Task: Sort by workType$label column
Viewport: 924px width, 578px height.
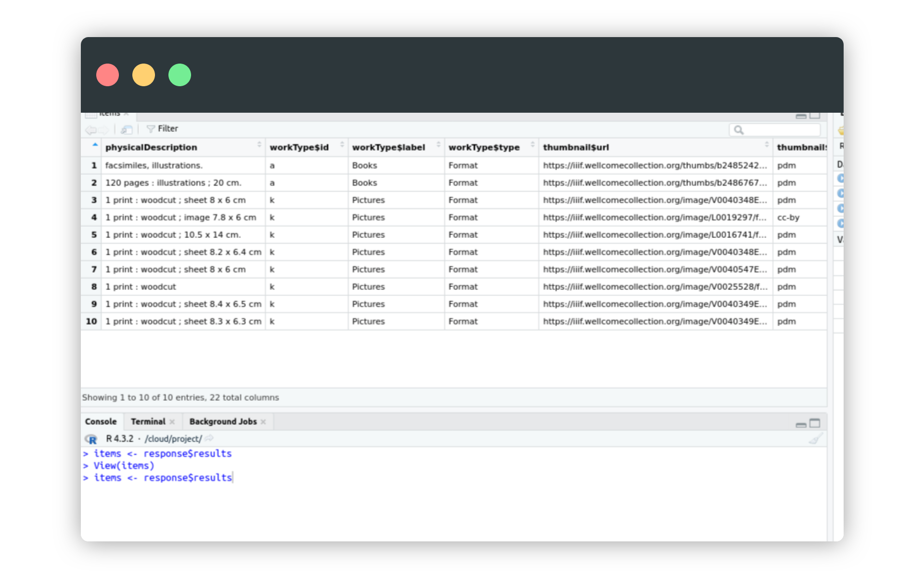Action: pos(396,147)
